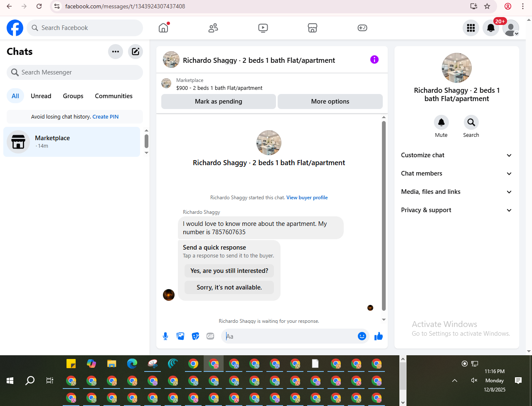Open the More options button

330,101
